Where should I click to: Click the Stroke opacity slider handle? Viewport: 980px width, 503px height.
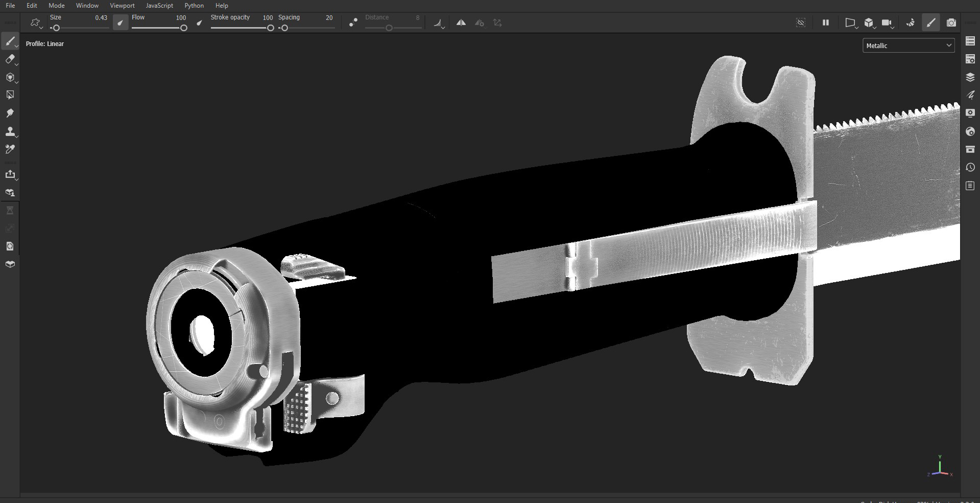click(x=270, y=28)
